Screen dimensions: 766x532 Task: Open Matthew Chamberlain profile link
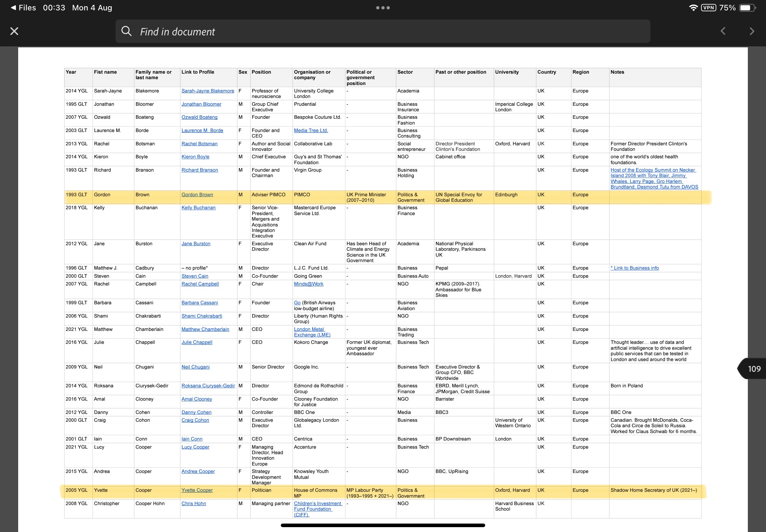point(205,329)
